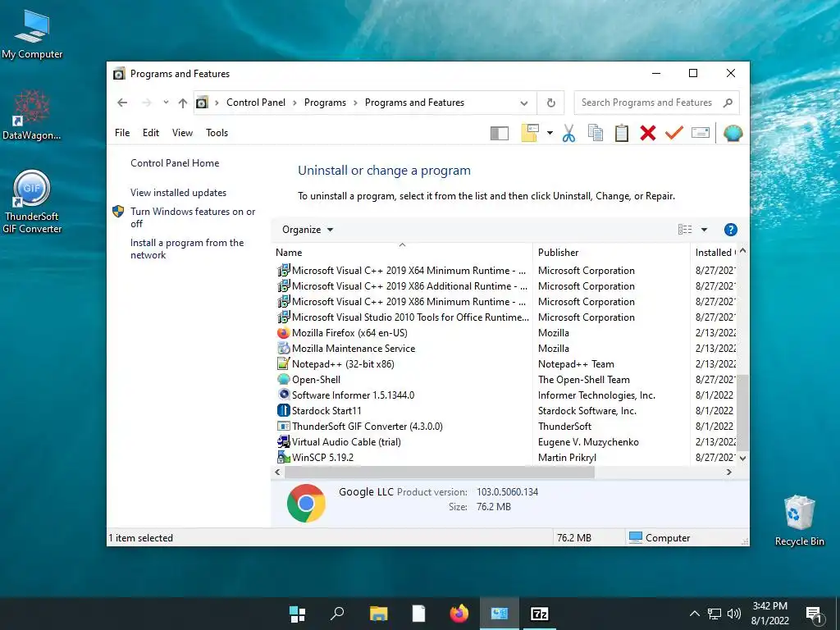Click the red X Delete toolbar icon
Viewport: 840px width, 630px height.
(648, 133)
